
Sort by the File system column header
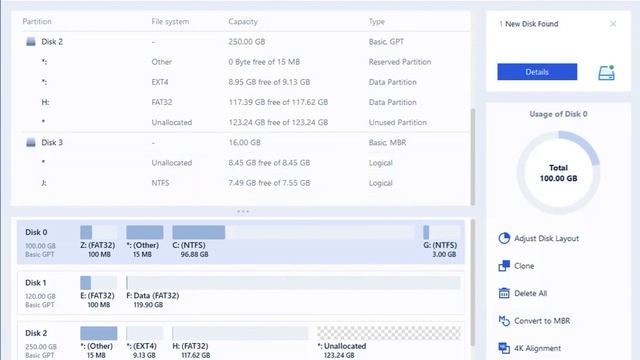170,22
